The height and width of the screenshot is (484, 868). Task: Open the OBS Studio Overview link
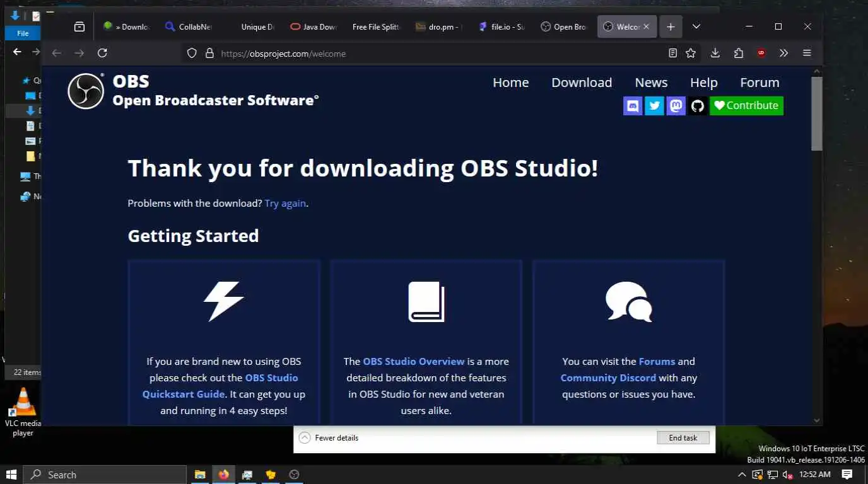pyautogui.click(x=414, y=362)
